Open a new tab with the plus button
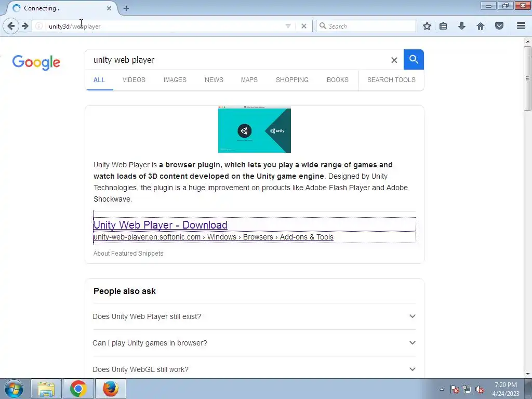This screenshot has width=532, height=399. point(126,8)
